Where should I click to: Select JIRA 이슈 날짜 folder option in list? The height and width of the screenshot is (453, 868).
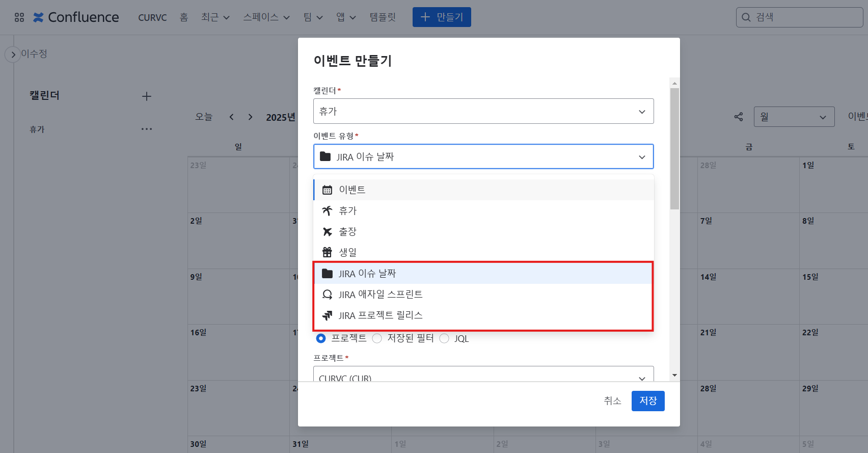coord(484,274)
